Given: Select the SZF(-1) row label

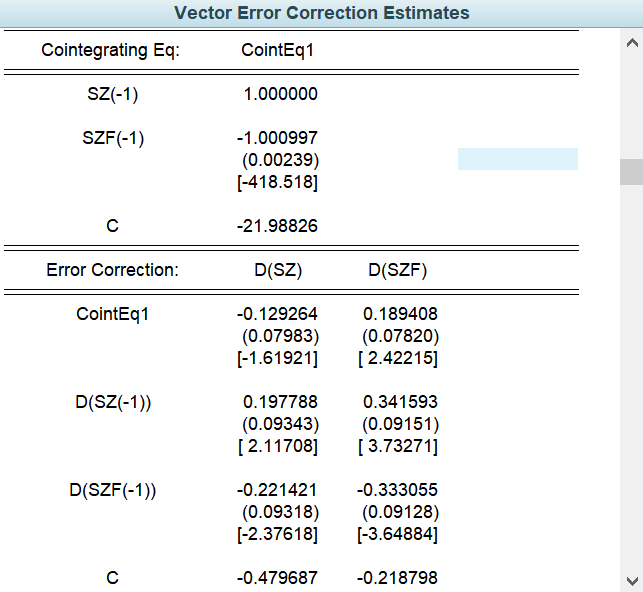Looking at the screenshot, I should click(x=112, y=138).
